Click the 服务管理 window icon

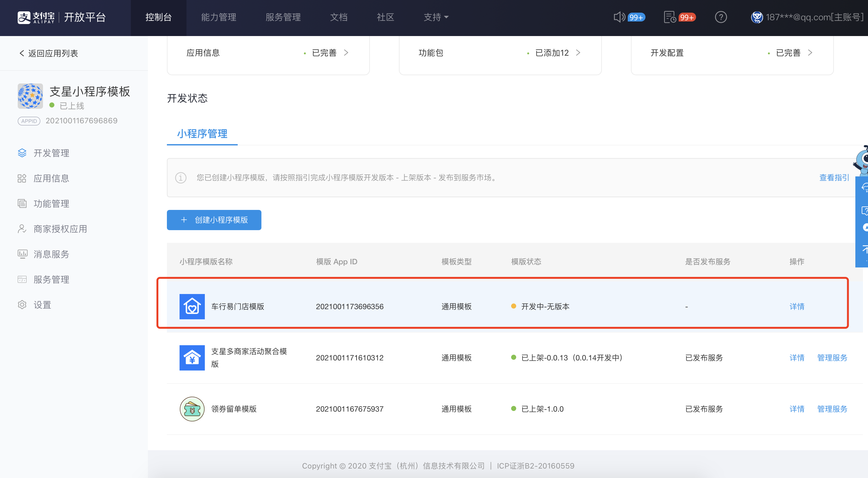pyautogui.click(x=22, y=279)
